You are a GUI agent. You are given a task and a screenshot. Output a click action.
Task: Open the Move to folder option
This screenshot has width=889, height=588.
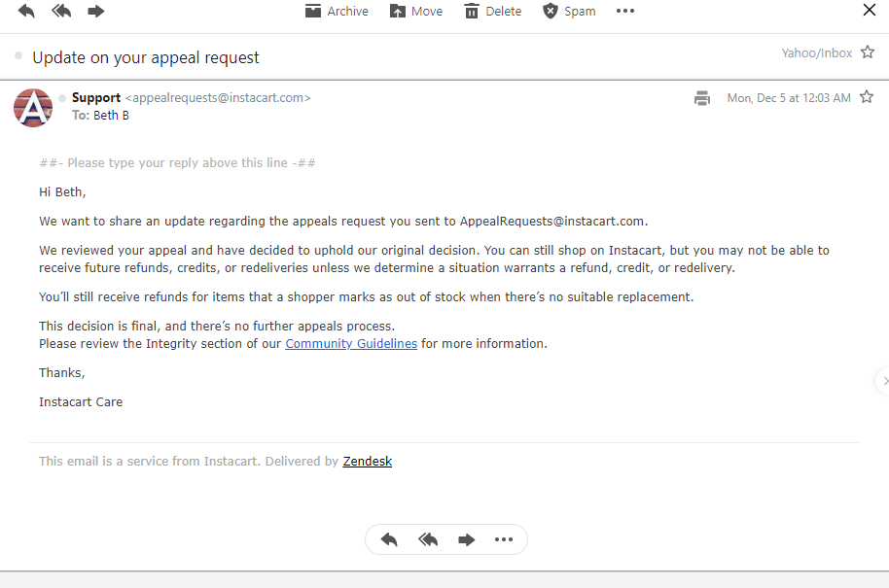pos(416,12)
